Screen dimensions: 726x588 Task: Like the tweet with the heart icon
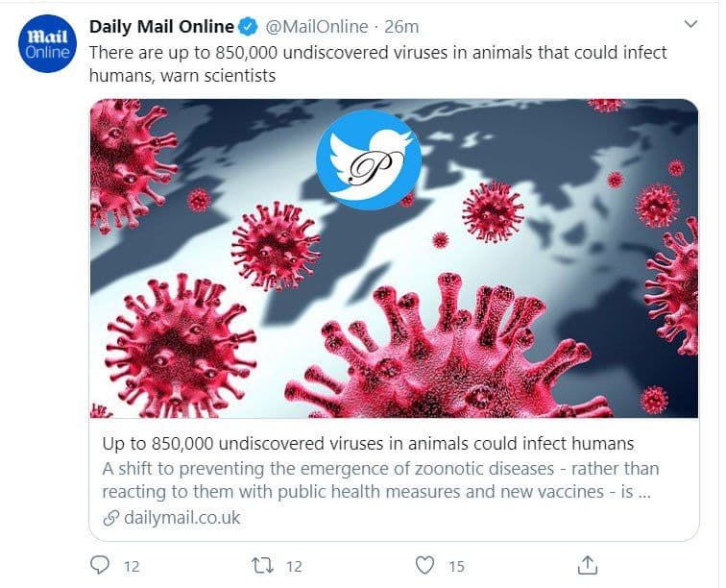point(424,565)
